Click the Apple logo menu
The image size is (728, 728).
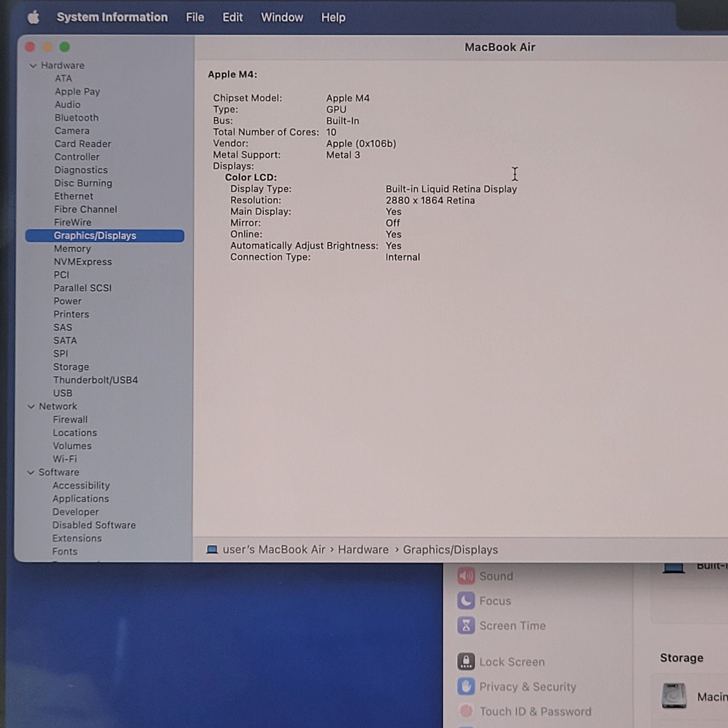pyautogui.click(x=34, y=17)
